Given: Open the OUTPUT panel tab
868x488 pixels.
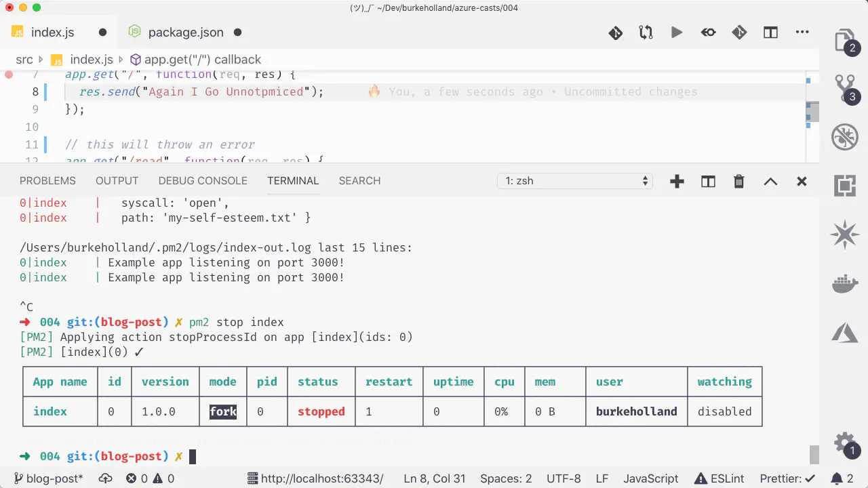Looking at the screenshot, I should point(117,181).
